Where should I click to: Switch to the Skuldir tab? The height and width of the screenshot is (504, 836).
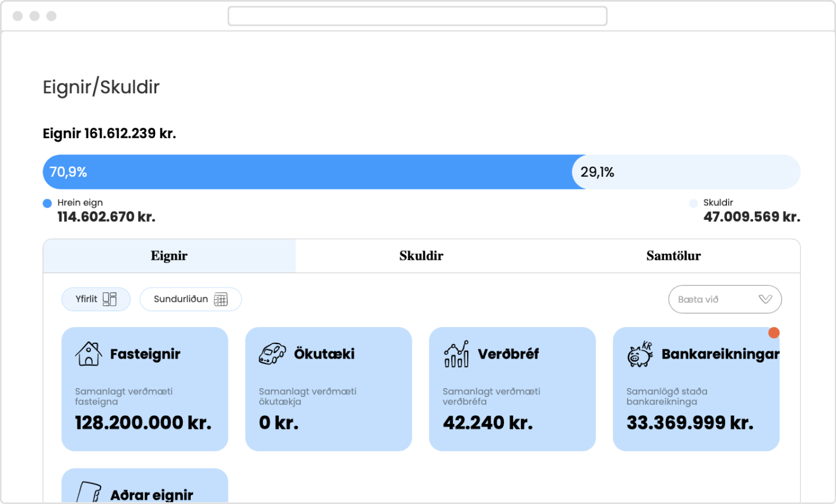pos(421,256)
